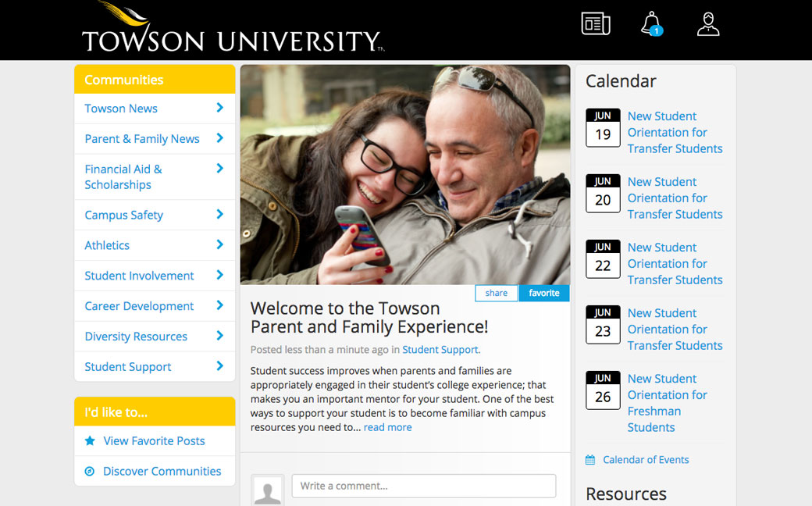
Task: Click the notifications bell icon
Action: point(650,23)
